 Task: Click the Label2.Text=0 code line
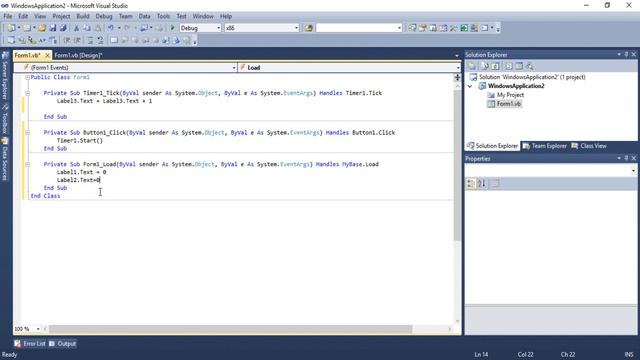pos(78,180)
